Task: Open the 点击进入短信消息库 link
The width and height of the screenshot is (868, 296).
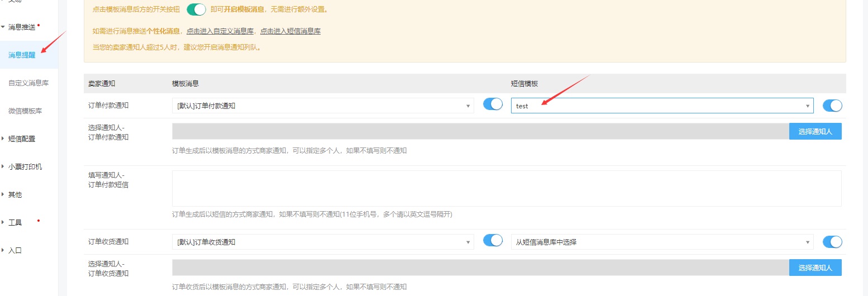Action: (290, 31)
